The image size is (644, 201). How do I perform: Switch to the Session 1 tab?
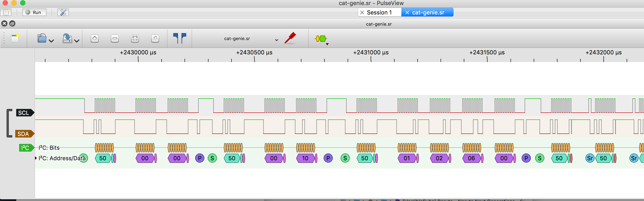[x=379, y=12]
